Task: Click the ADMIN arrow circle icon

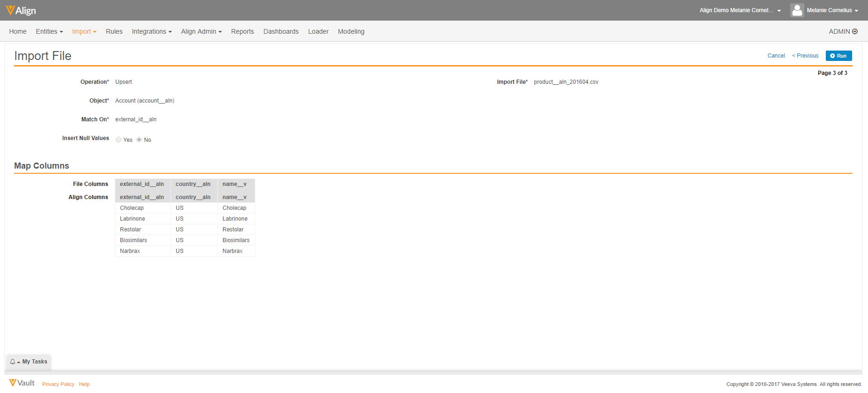Action: pyautogui.click(x=855, y=31)
